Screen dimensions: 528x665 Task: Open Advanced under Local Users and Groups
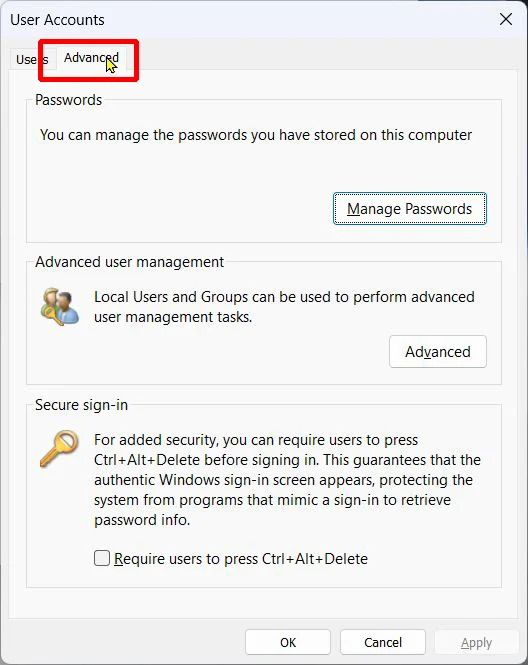(x=438, y=352)
